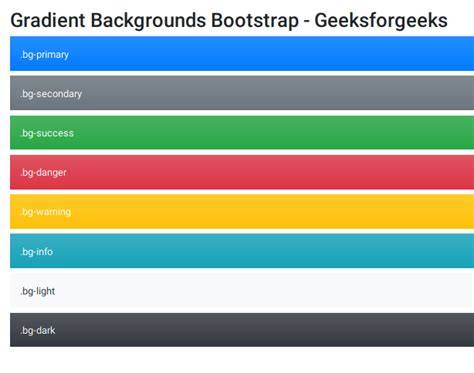Click the .bg-warning text label
474x373 pixels.
pyautogui.click(x=46, y=212)
